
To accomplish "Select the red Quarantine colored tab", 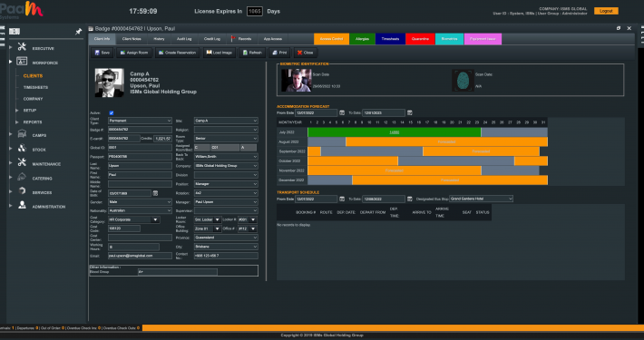I will [x=420, y=39].
